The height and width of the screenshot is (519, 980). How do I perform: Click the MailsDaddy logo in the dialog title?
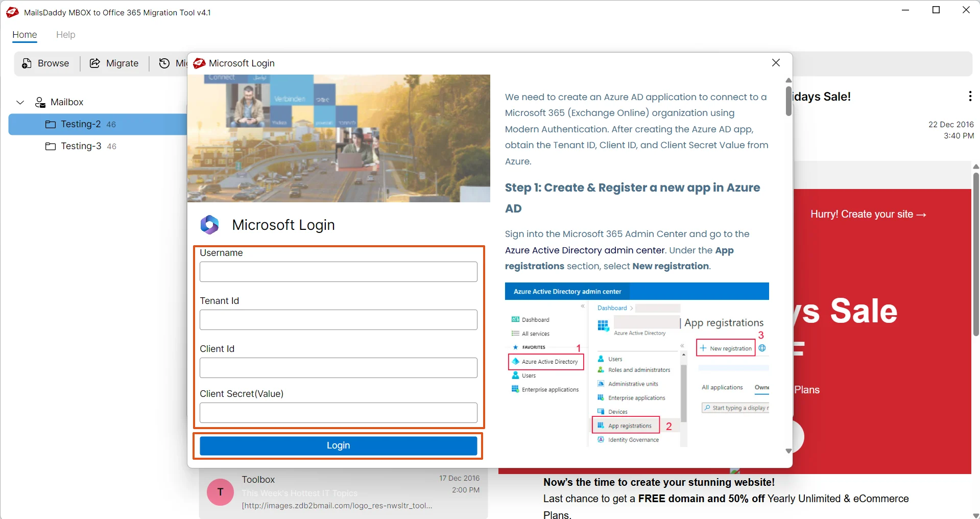pyautogui.click(x=199, y=63)
